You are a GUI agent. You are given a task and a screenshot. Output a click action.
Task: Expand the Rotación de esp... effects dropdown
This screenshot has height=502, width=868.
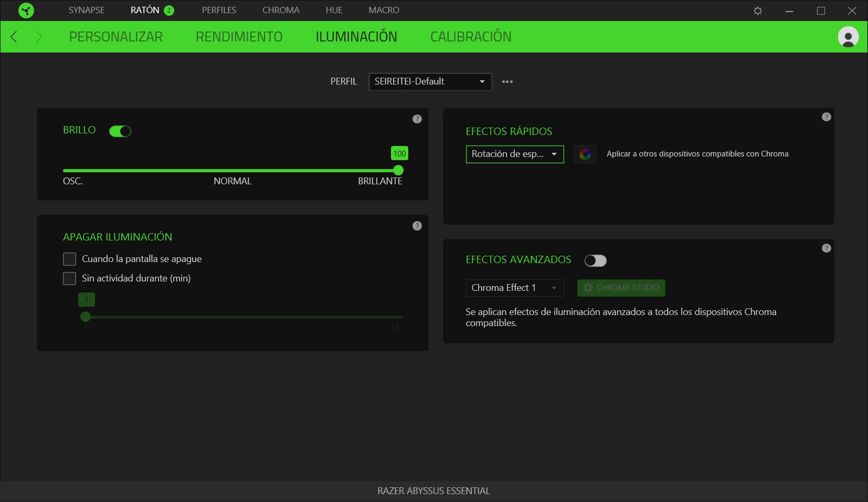point(515,154)
